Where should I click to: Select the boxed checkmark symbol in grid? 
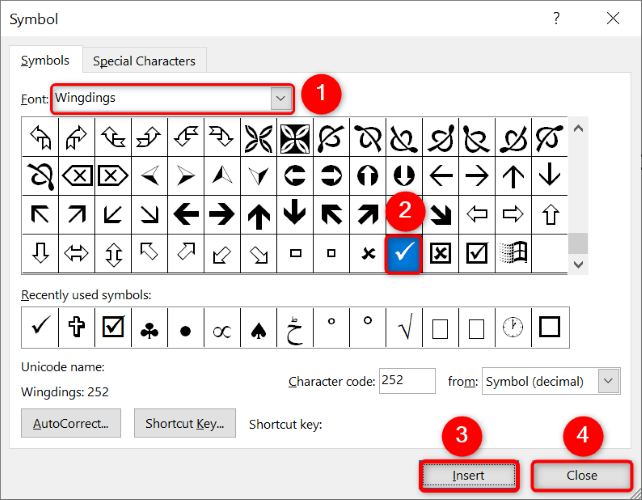point(477,253)
